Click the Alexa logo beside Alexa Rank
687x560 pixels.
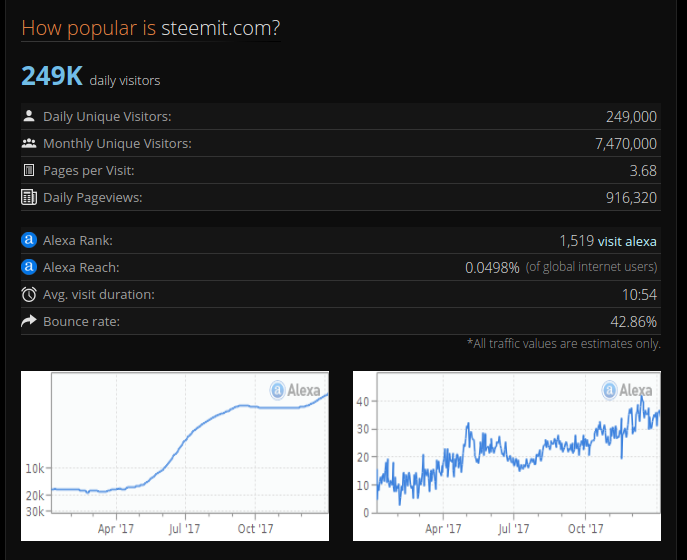click(x=29, y=240)
